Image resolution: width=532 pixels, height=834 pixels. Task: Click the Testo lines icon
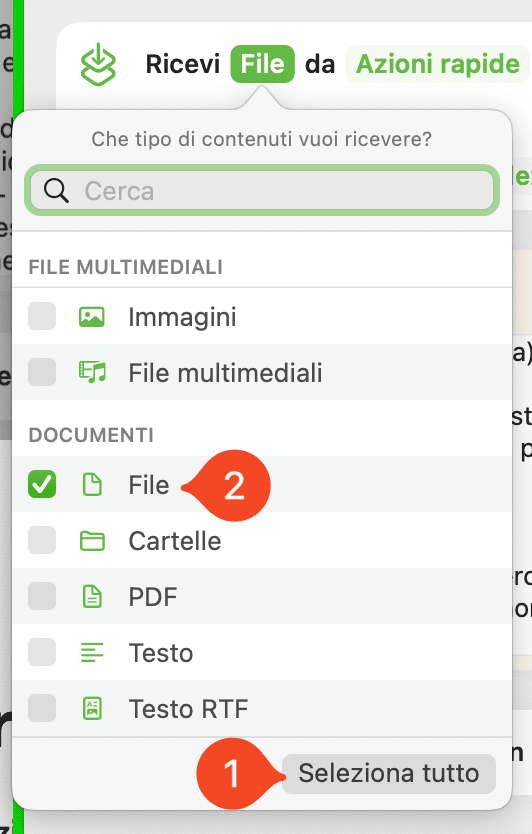[92, 653]
